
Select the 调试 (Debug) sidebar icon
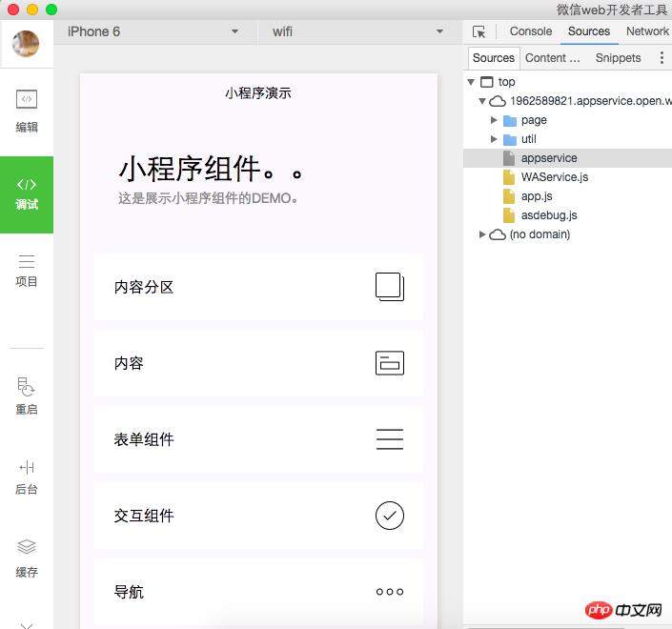click(27, 193)
